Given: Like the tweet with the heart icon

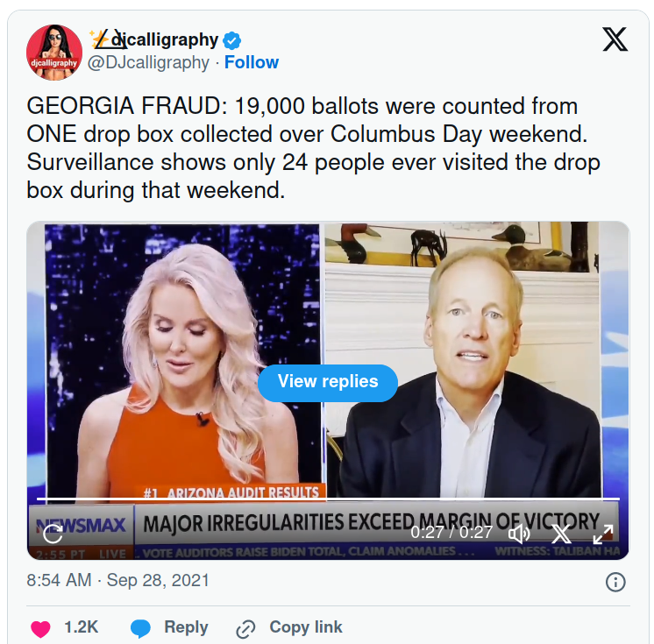Looking at the screenshot, I should 40,628.
